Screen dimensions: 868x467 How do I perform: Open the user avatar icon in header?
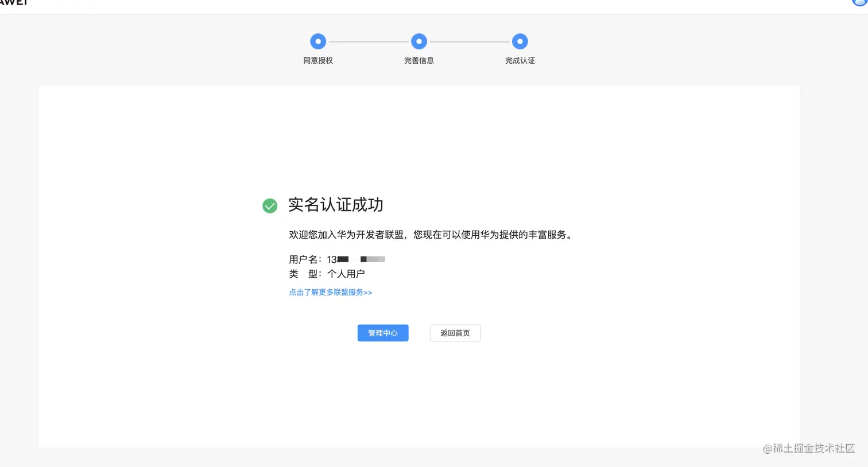pos(859,2)
